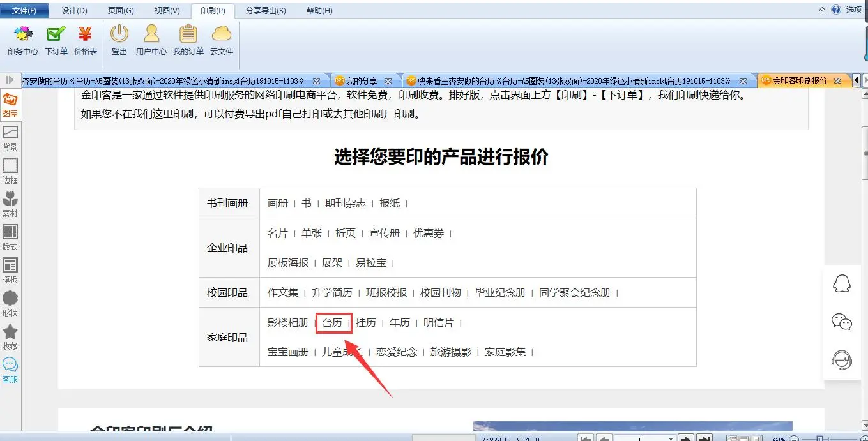
Task: Jump to the last page arrow
Action: click(704, 438)
